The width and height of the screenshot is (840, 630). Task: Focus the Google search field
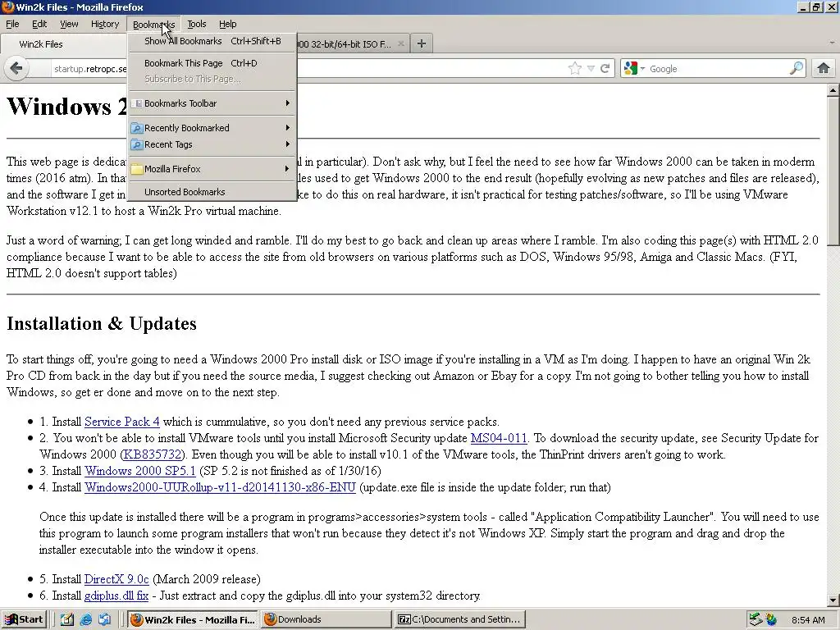[718, 69]
